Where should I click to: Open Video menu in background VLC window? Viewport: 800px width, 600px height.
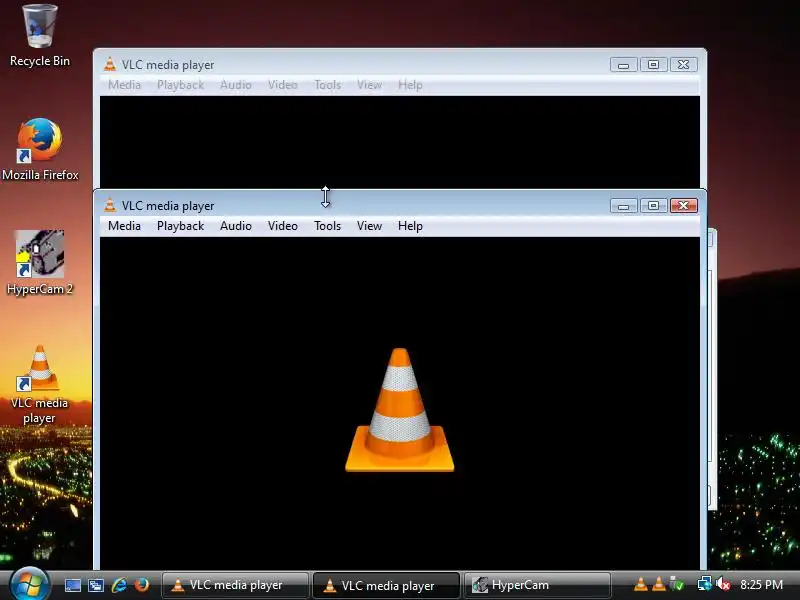click(283, 85)
